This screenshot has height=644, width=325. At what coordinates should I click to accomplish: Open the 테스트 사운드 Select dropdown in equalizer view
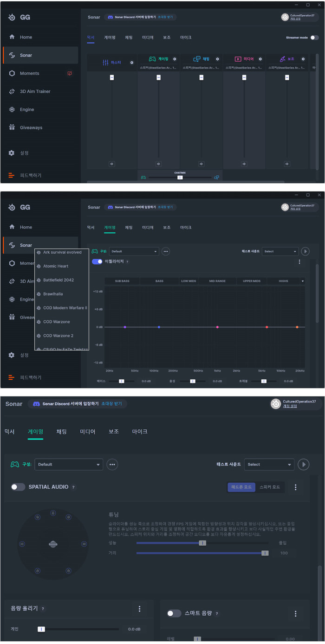pyautogui.click(x=279, y=251)
